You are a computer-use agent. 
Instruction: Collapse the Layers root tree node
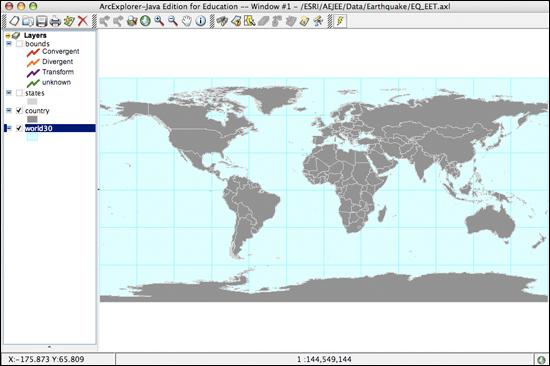point(8,35)
